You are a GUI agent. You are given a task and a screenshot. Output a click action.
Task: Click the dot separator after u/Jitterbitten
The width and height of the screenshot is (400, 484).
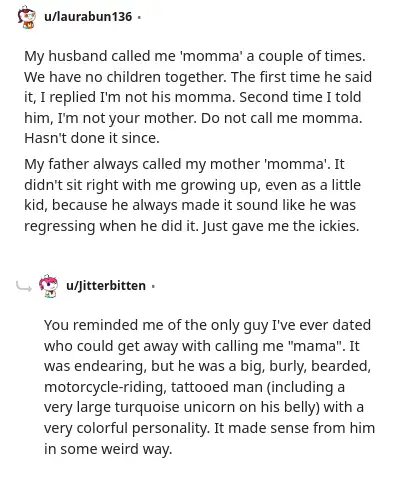click(x=153, y=286)
